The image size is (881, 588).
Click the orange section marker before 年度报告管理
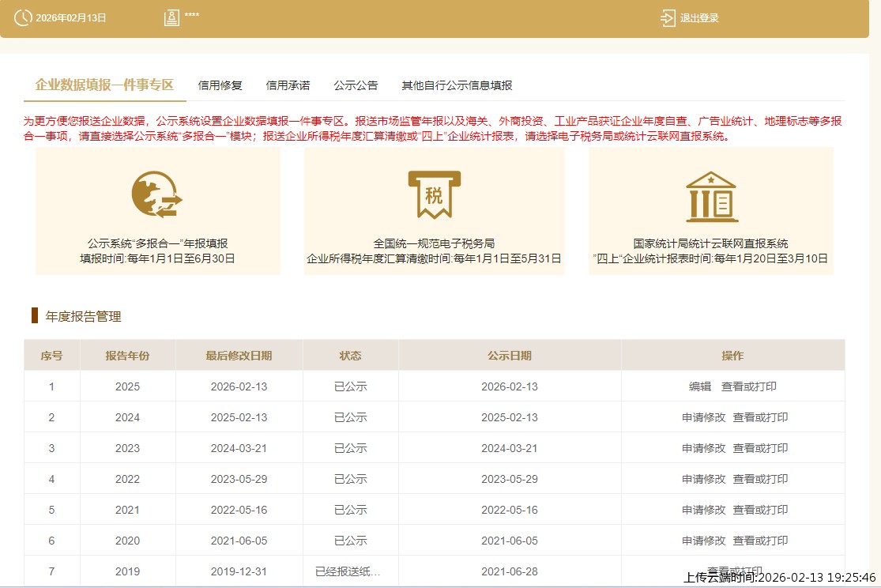click(x=33, y=316)
